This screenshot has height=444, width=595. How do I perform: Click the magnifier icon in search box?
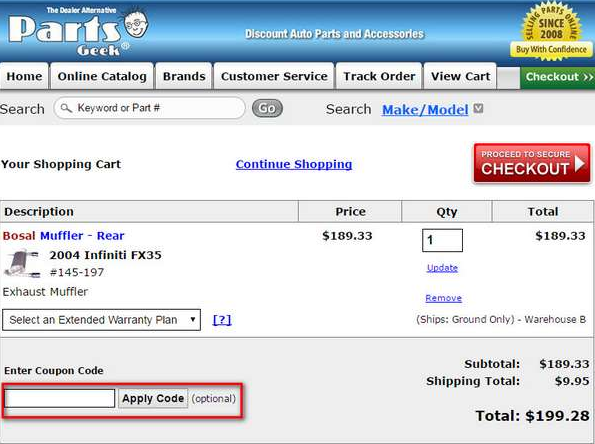pos(66,108)
